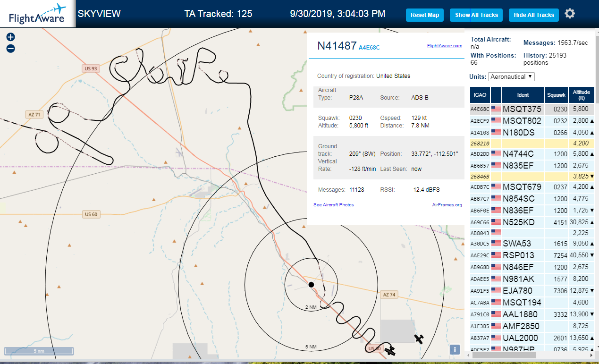Select the N180DS aircraft row
Image resolution: width=599 pixels, height=364 pixels.
point(532,133)
